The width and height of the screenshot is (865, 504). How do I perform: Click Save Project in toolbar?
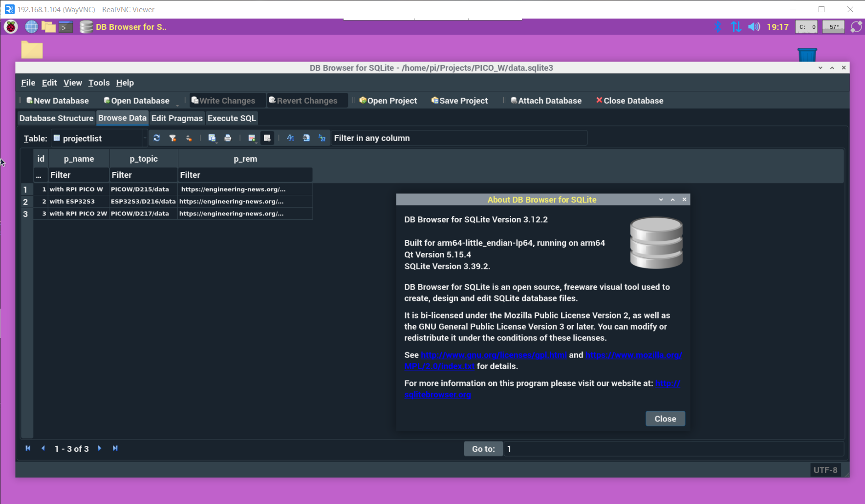(x=459, y=101)
